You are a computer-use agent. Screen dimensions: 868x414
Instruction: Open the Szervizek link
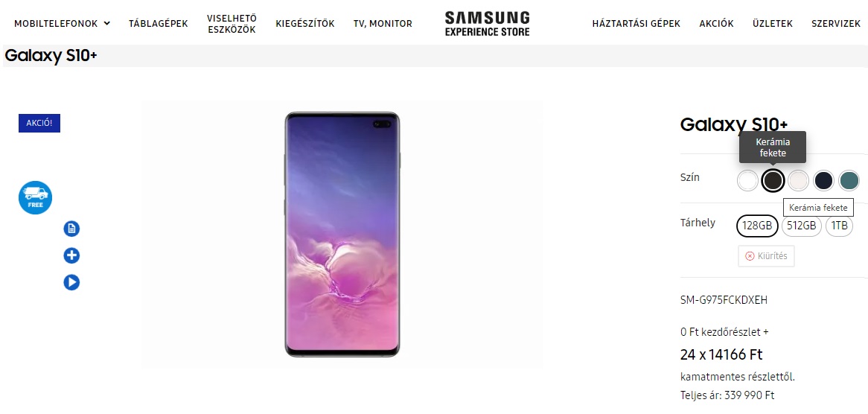point(836,23)
